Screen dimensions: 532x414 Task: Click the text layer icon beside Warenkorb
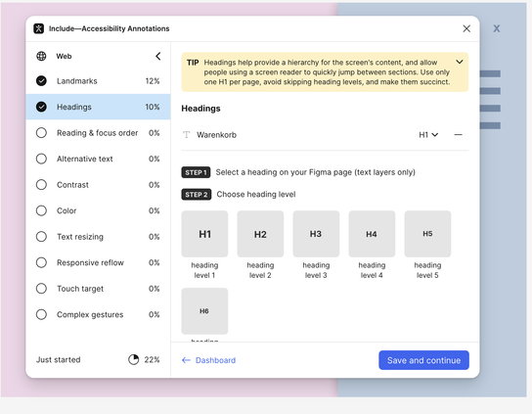[x=186, y=135]
